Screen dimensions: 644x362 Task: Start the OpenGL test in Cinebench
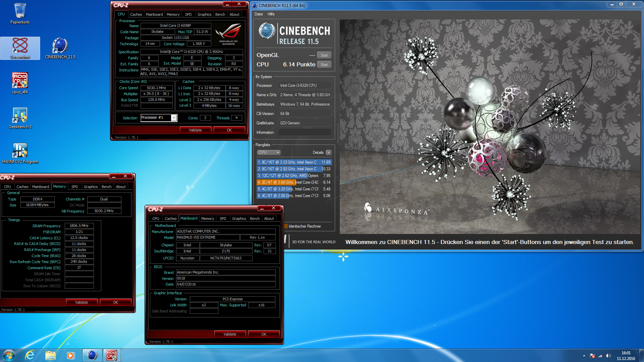324,55
